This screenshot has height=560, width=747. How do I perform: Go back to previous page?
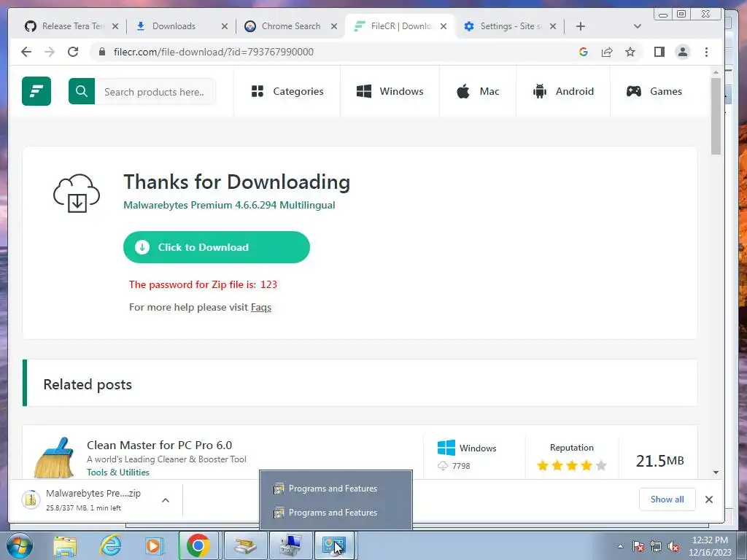(x=26, y=52)
